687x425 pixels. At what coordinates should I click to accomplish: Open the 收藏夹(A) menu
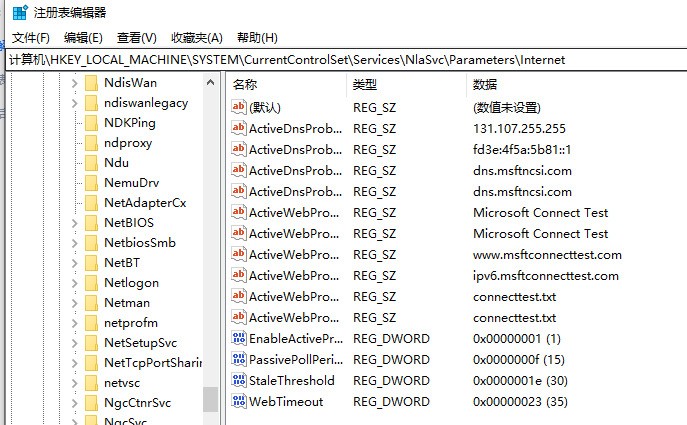point(197,38)
